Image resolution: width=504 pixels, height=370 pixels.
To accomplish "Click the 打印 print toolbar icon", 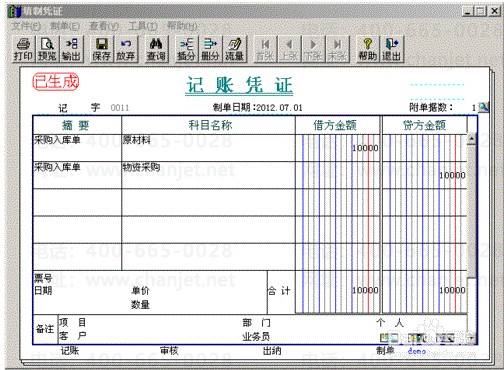I will click(x=23, y=49).
